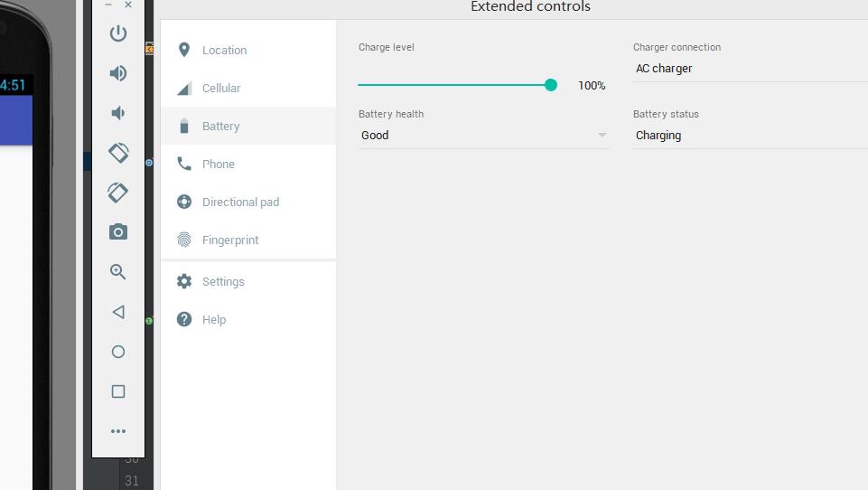Click the volume down speaker icon
Viewport: 868px width, 490px height.
118,113
